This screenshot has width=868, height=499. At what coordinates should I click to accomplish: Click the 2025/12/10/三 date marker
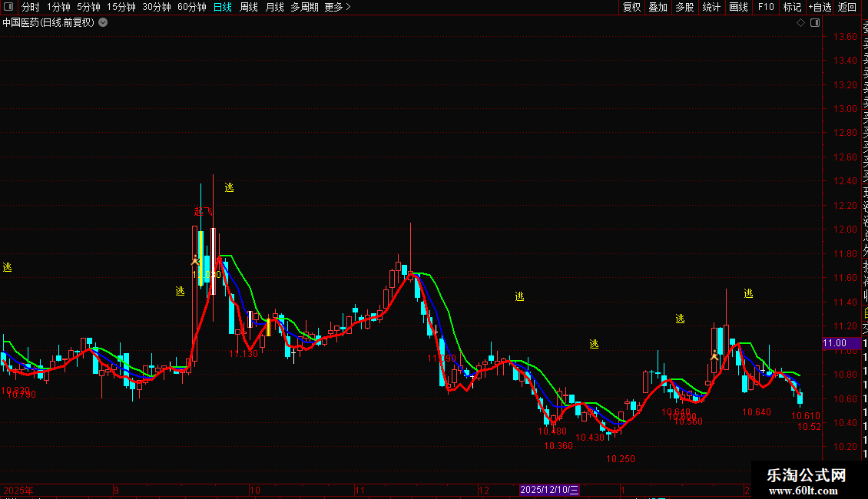click(549, 490)
